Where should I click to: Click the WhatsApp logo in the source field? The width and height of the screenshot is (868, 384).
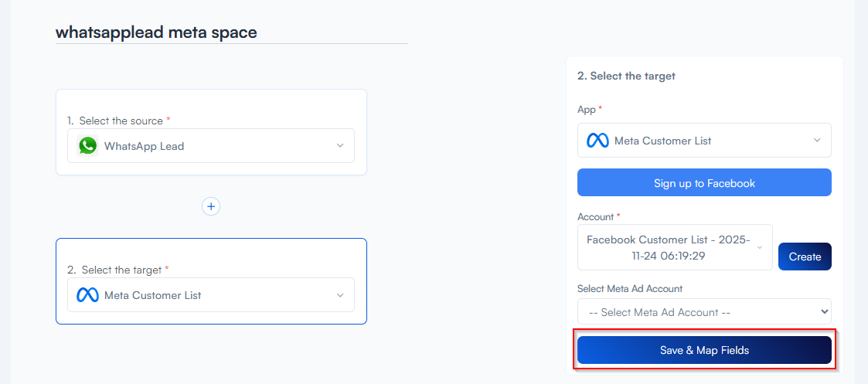pyautogui.click(x=88, y=145)
